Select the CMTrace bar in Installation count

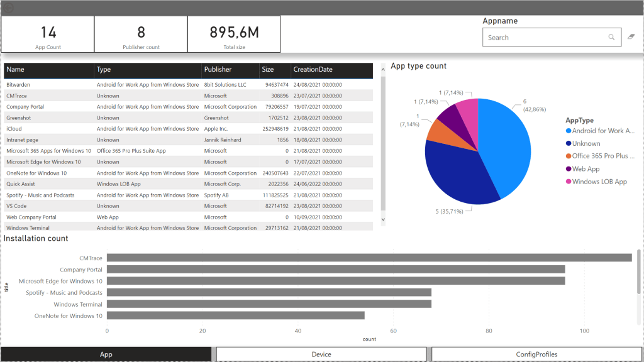[x=369, y=258]
